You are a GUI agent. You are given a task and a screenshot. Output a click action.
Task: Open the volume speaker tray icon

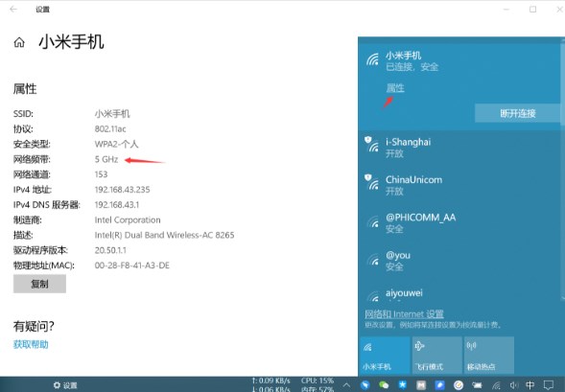514,385
